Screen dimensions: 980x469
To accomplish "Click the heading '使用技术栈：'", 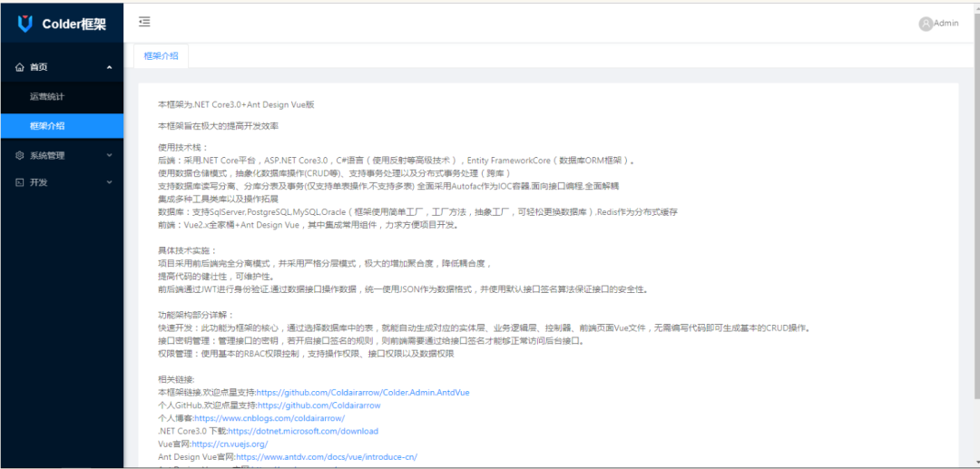I will click(x=183, y=148).
